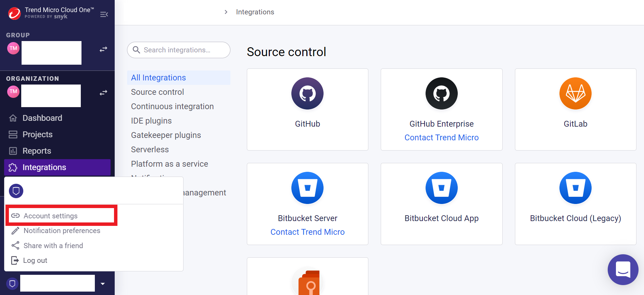
Task: Click the Integrations puzzle icon
Action: tap(13, 167)
